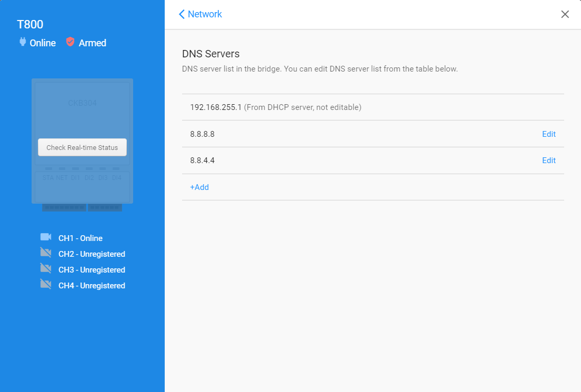
Task: Click the Online plug icon
Action: [x=23, y=42]
